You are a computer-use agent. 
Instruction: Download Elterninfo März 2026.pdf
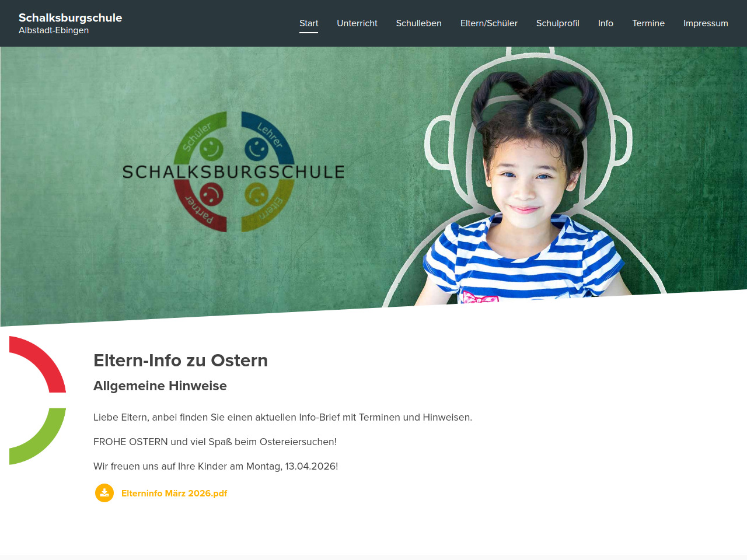point(174,494)
